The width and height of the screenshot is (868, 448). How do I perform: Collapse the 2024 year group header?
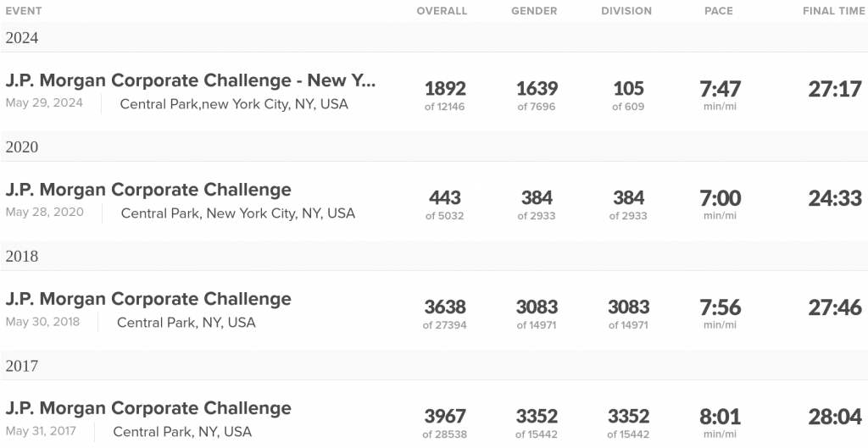[x=22, y=38]
